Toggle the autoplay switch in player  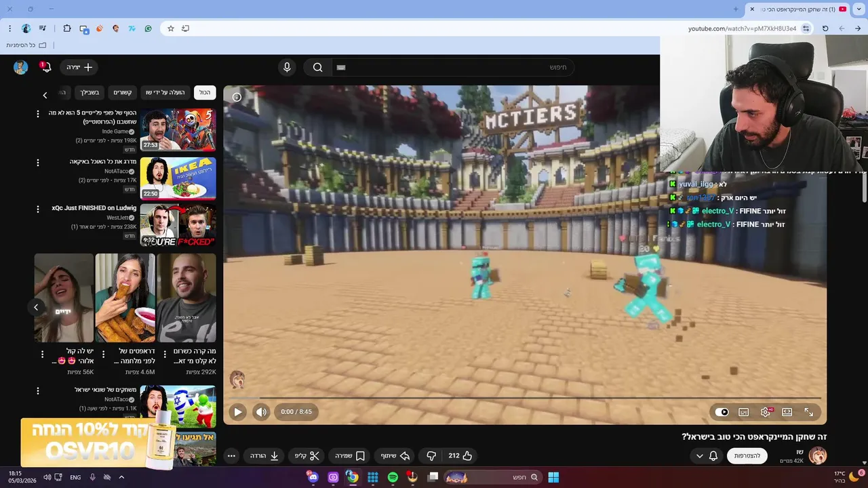tap(722, 412)
